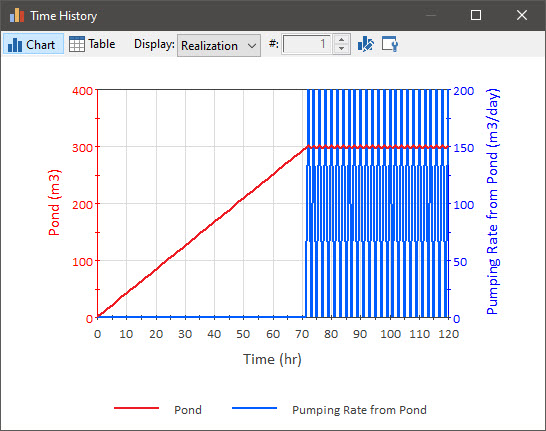Click the Time History chart icon in title bar
The height and width of the screenshot is (431, 546).
(x=17, y=15)
